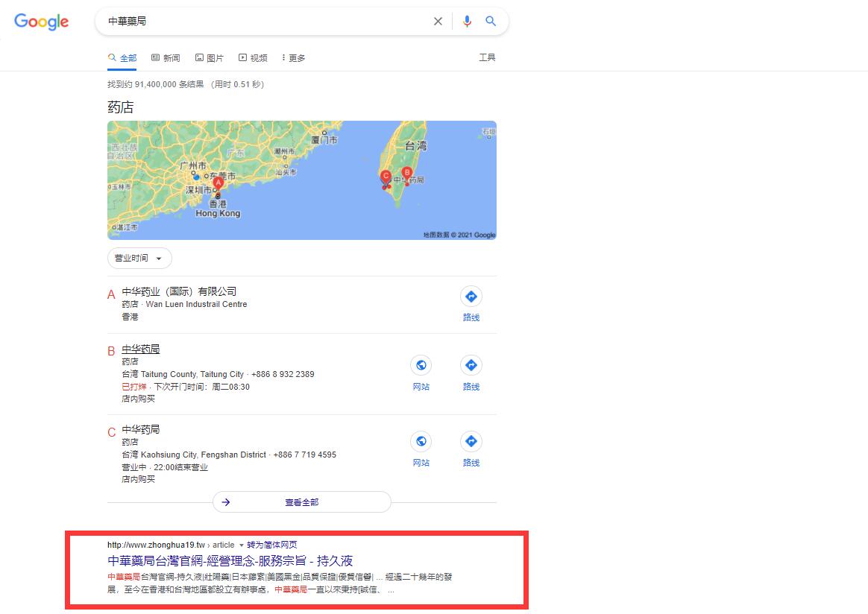This screenshot has height=614, width=868.
Task: Get directions icon for Kaohsiung 中华药局
Action: click(471, 441)
